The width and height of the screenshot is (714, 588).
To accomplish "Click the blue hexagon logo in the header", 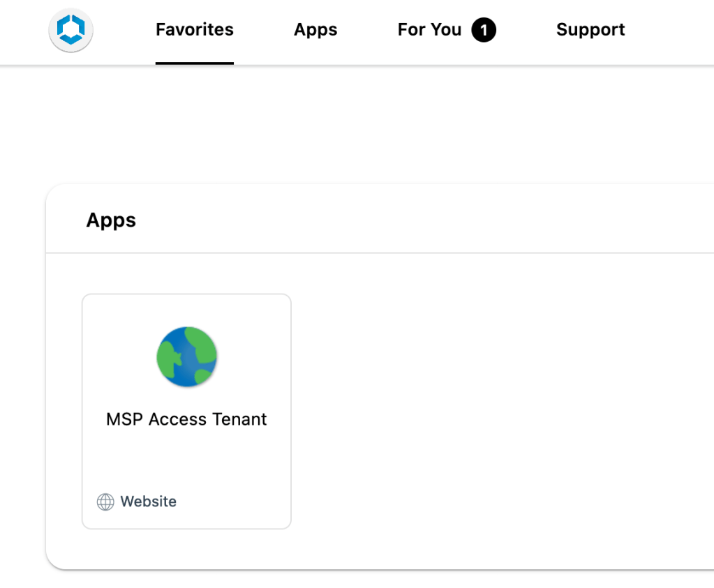I will click(70, 30).
